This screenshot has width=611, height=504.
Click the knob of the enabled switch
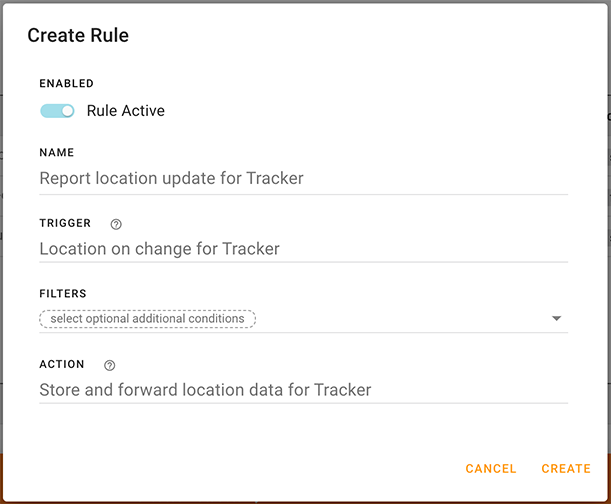(x=67, y=111)
